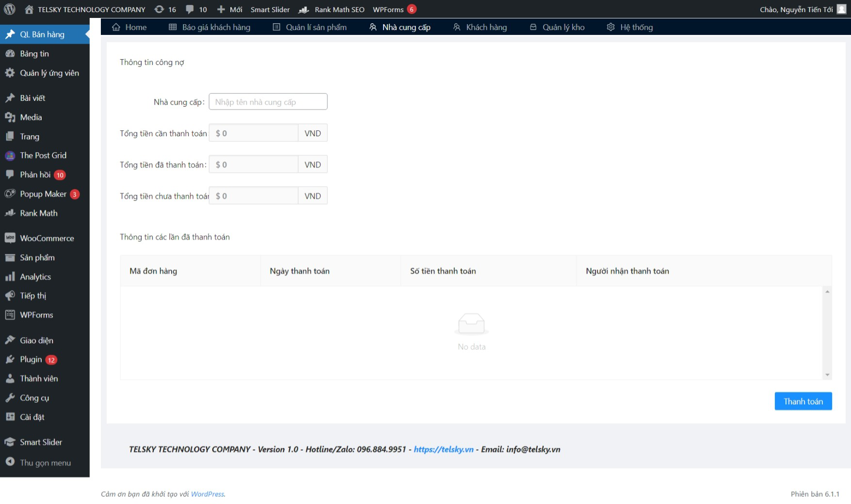
Task: Click the Rank Math SEO chart icon
Action: pos(304,10)
